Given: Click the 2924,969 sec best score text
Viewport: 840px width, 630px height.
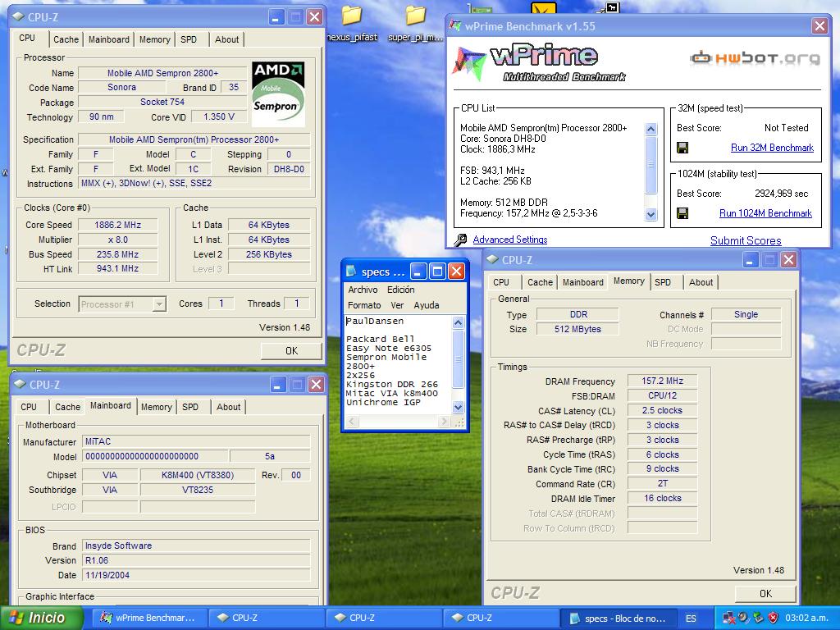Looking at the screenshot, I should tap(781, 194).
